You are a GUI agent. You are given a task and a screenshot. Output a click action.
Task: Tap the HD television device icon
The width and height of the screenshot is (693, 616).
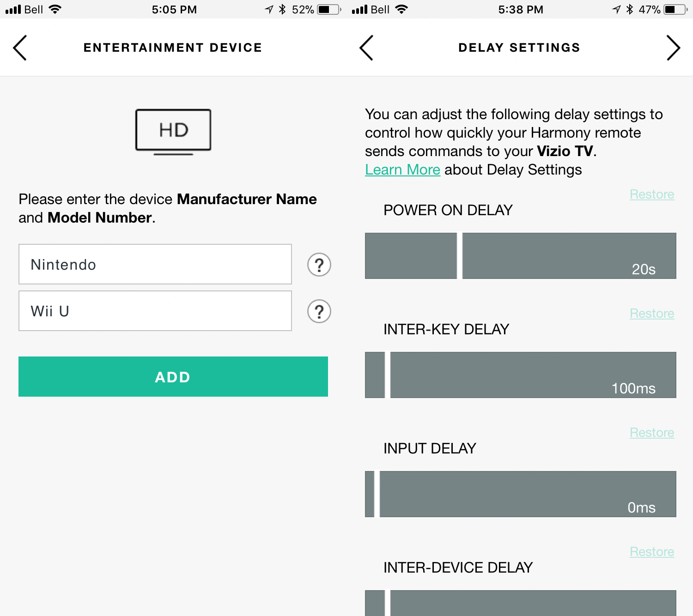(173, 132)
